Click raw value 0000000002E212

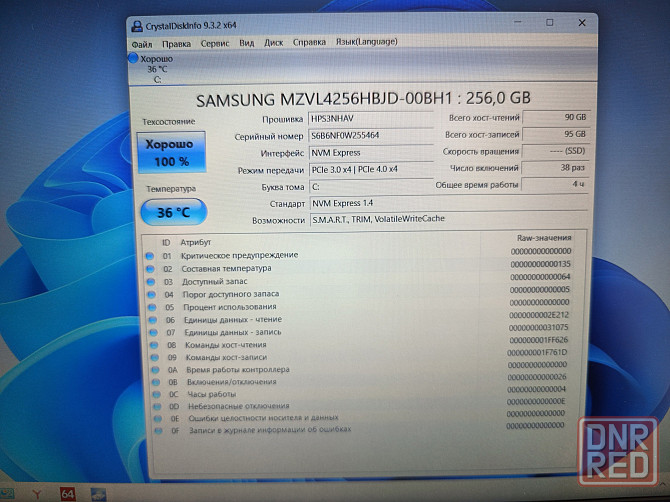click(539, 315)
